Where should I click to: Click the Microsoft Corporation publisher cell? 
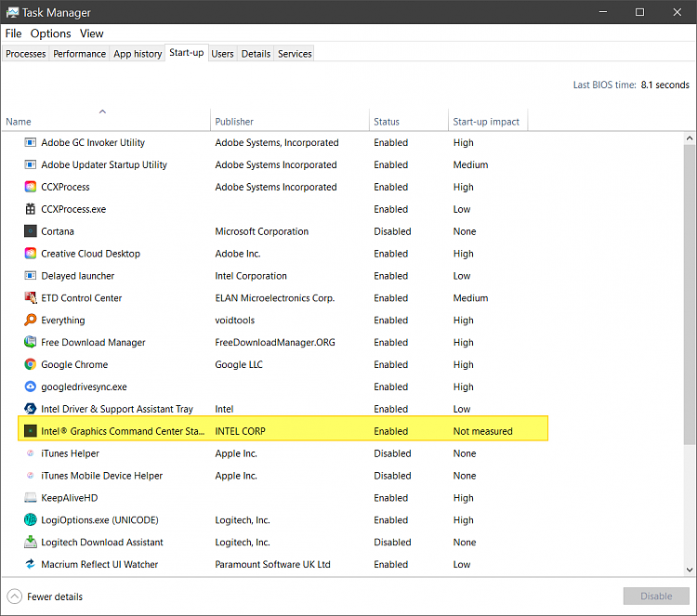[x=261, y=231]
